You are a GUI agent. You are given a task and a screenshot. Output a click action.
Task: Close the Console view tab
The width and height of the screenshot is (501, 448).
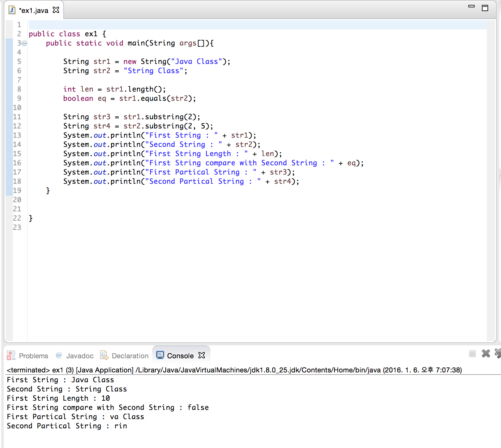(x=202, y=355)
